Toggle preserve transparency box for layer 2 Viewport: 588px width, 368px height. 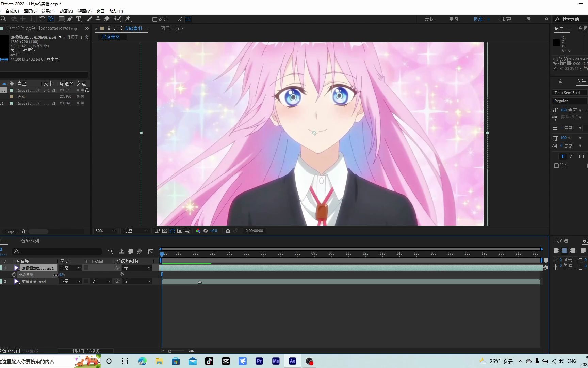point(86,281)
